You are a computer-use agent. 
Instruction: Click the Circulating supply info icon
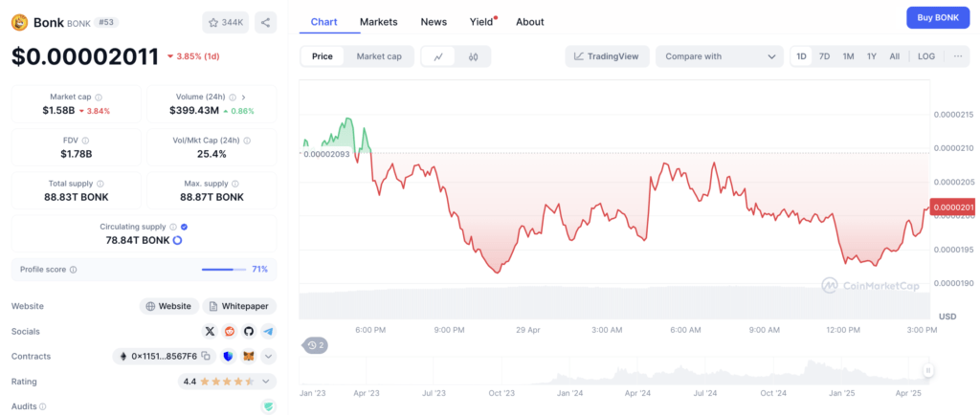point(174,228)
